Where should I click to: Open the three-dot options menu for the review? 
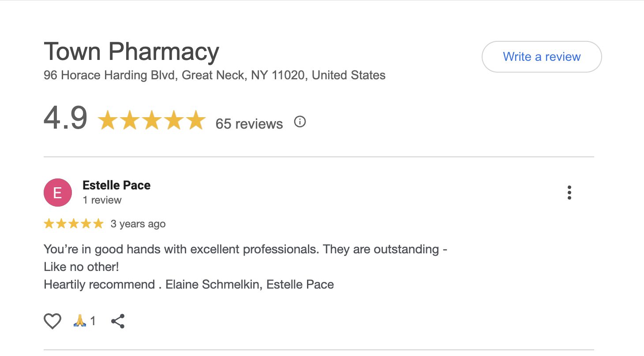tap(569, 193)
